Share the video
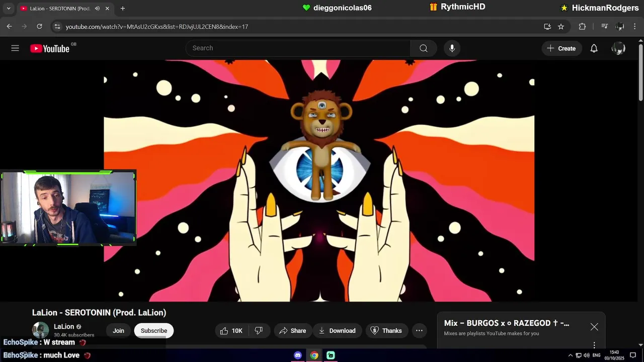This screenshot has width=644, height=362. click(292, 331)
